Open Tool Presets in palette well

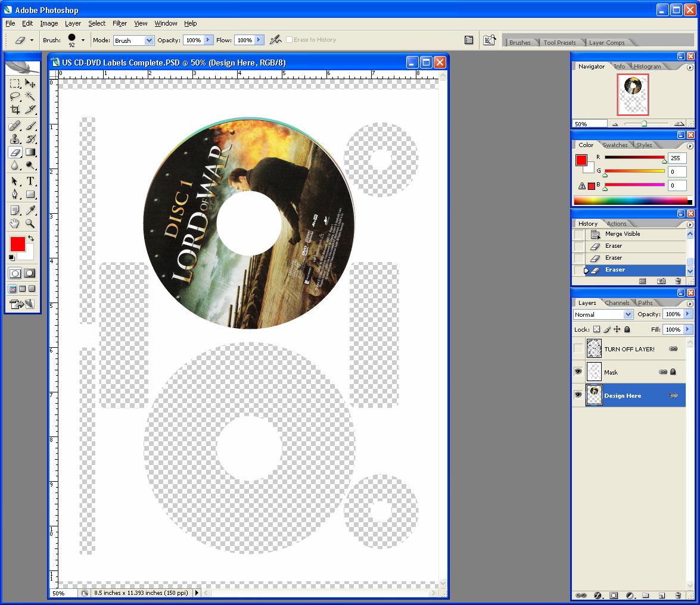point(559,42)
